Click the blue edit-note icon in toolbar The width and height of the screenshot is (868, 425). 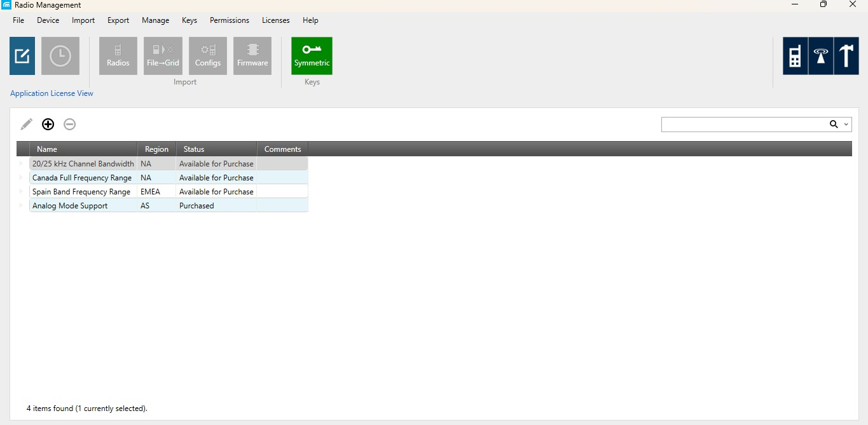point(22,56)
